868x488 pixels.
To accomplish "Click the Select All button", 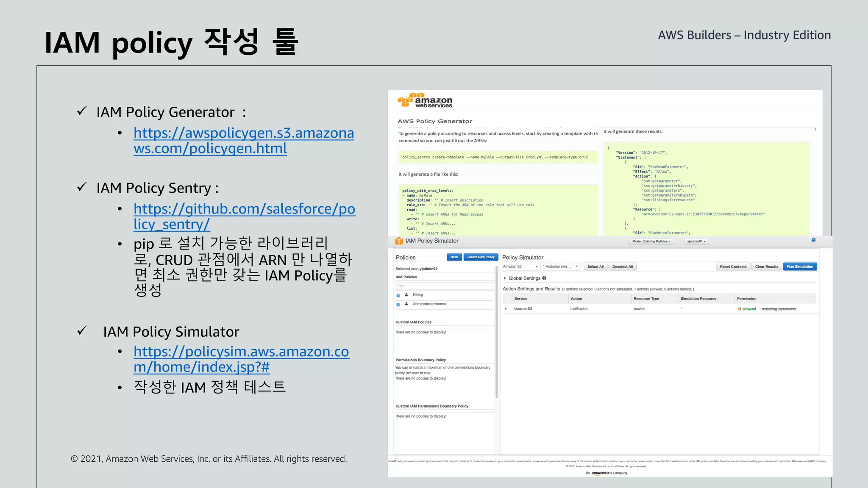I will click(x=595, y=266).
